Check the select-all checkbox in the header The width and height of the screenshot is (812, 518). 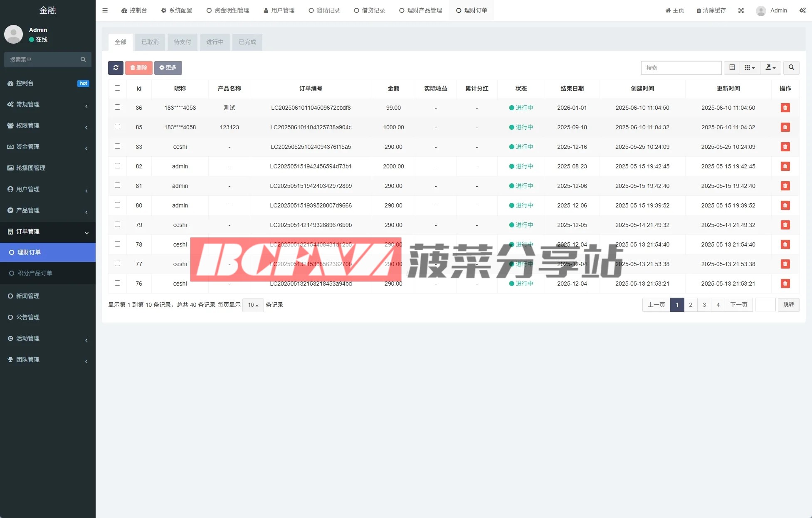click(x=117, y=88)
